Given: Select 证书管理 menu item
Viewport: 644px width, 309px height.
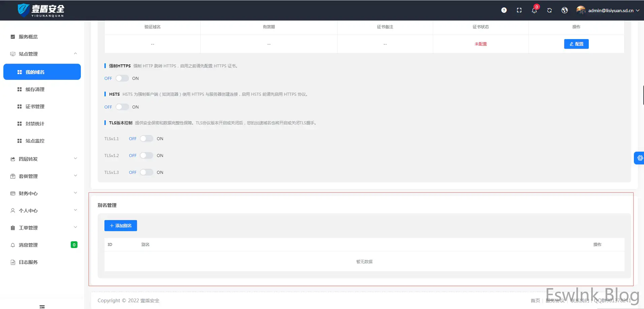Looking at the screenshot, I should coord(42,106).
